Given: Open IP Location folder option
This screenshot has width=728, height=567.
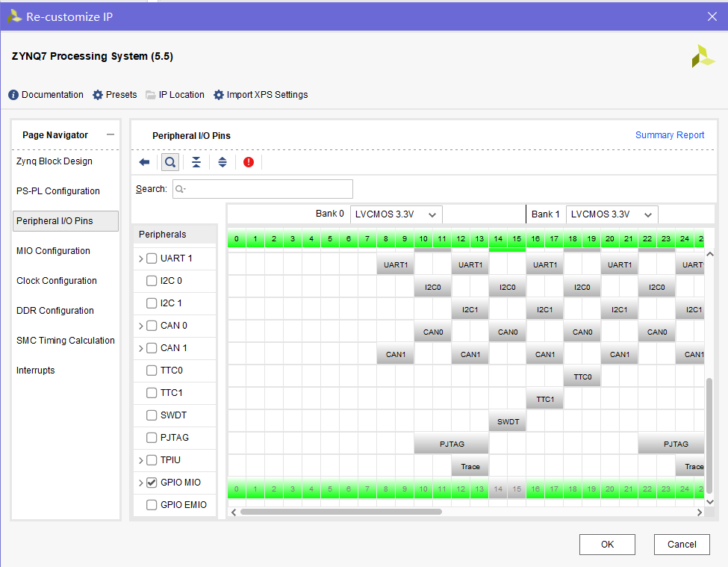Looking at the screenshot, I should click(x=175, y=95).
